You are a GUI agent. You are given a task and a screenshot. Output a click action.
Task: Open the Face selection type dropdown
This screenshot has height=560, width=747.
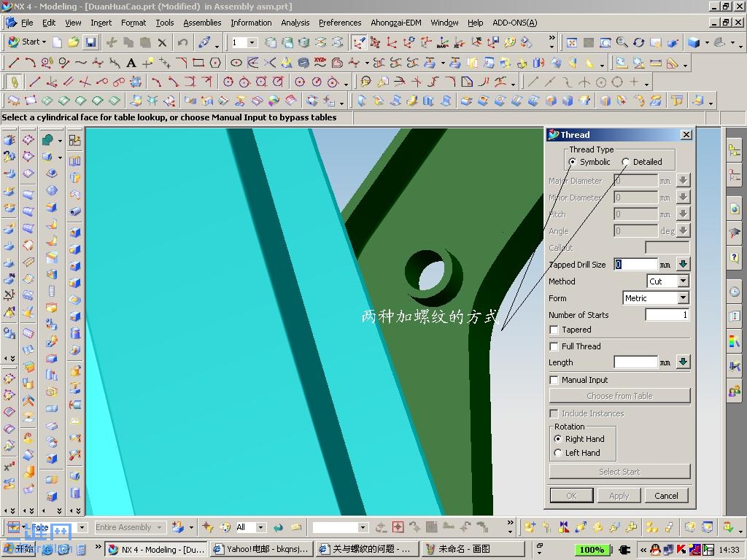point(82,527)
